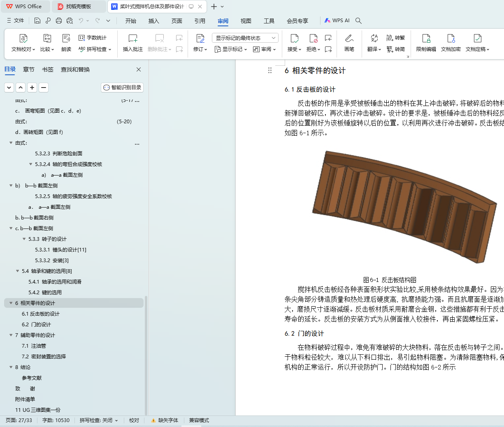Open quick access toolbar customize chevron
Screen dimensions: 504x427
click(x=108, y=21)
